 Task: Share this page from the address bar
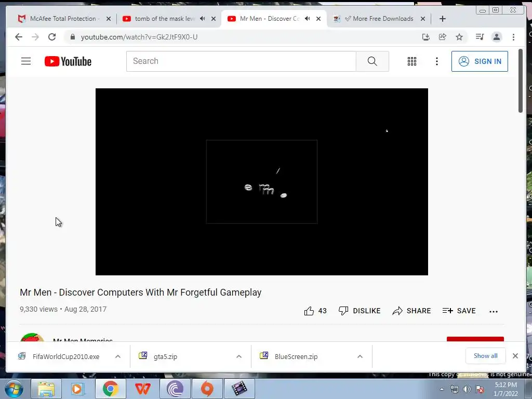pyautogui.click(x=443, y=37)
